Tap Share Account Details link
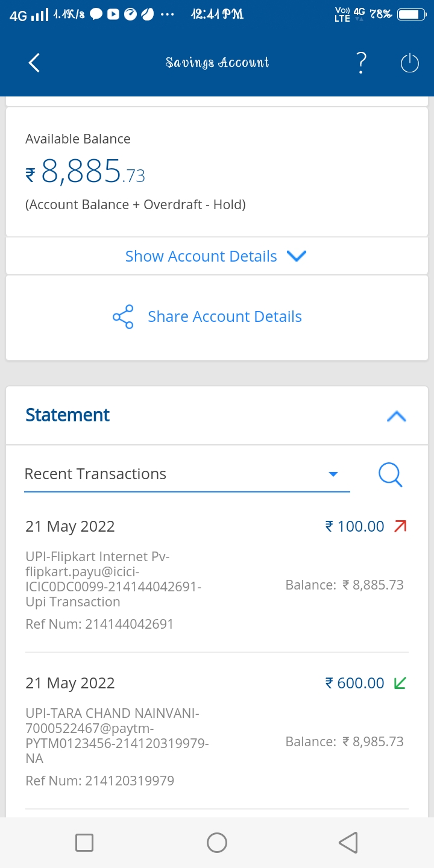The image size is (434, 868). point(224,317)
